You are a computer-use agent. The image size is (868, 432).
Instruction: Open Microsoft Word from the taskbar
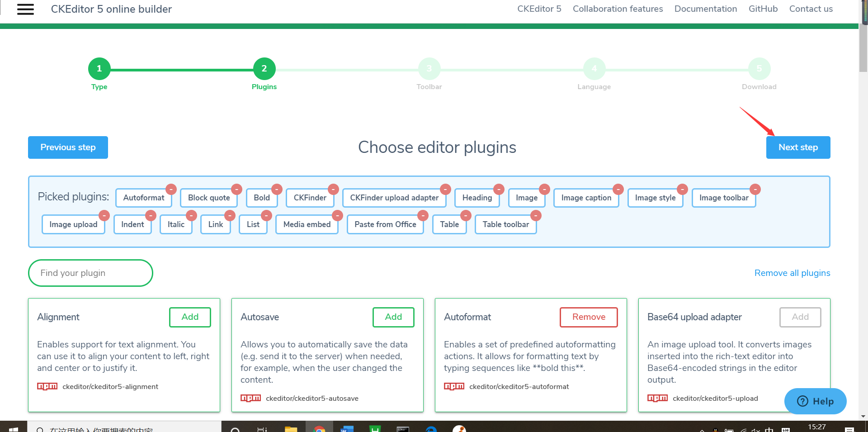pos(347,429)
